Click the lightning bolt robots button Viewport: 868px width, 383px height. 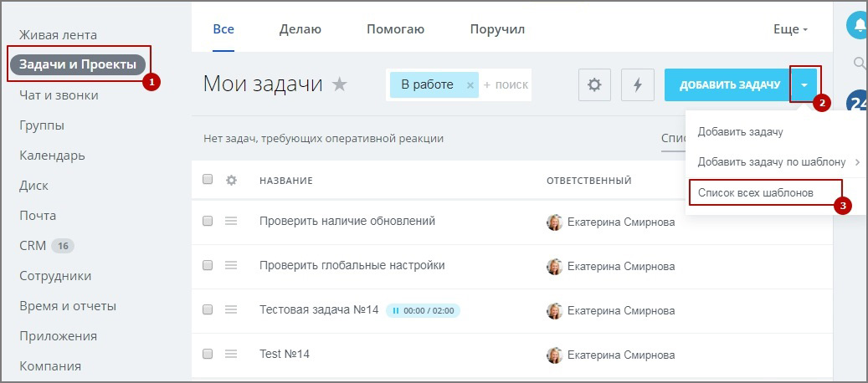[x=637, y=84]
